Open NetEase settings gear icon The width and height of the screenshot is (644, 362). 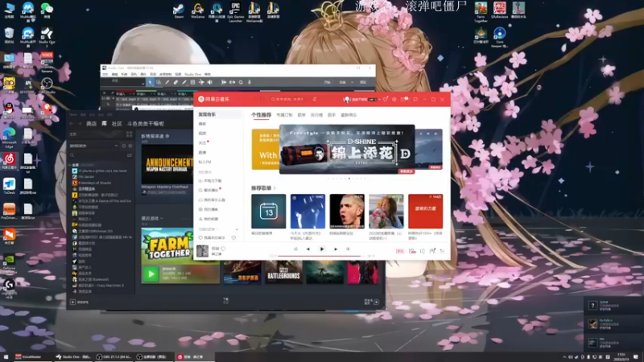click(394, 99)
